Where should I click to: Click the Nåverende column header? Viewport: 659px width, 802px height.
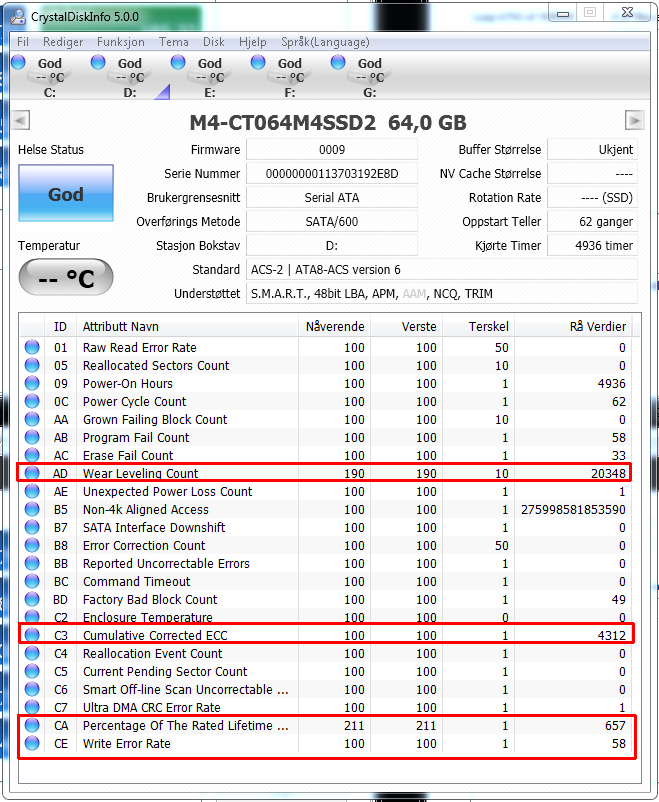(x=334, y=326)
